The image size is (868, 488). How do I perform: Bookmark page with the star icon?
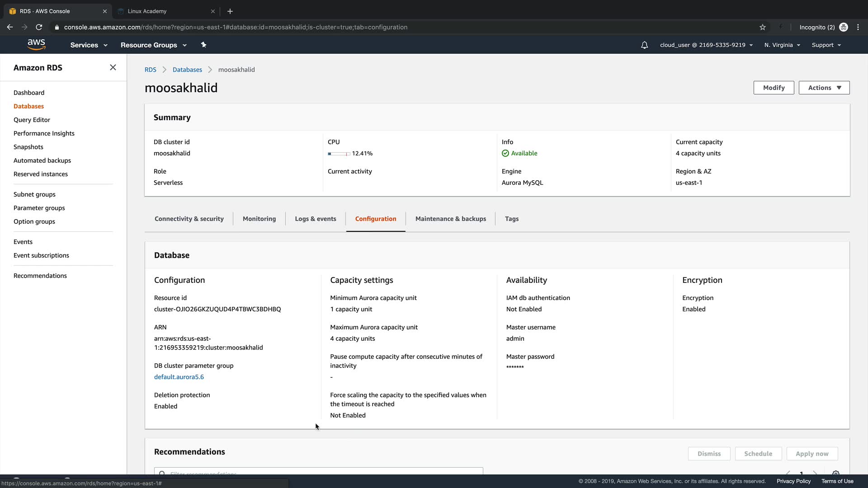[763, 27]
